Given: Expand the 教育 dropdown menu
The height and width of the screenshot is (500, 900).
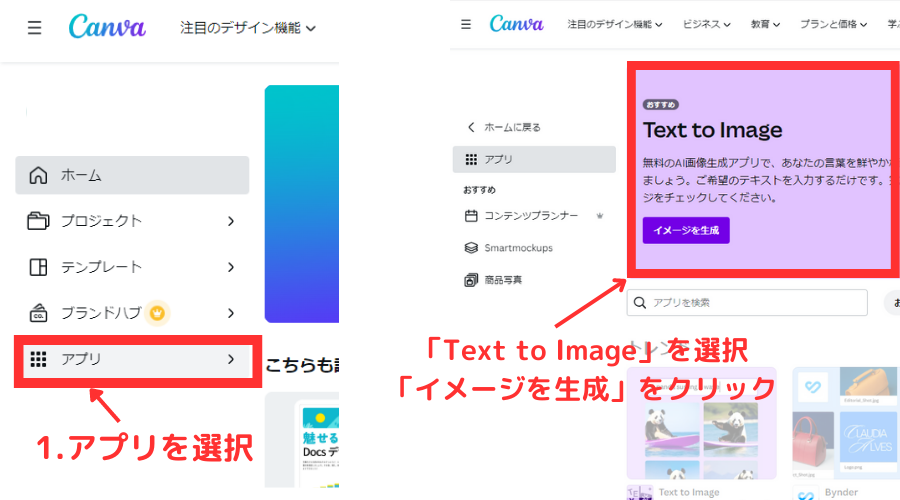Looking at the screenshot, I should tap(765, 24).
